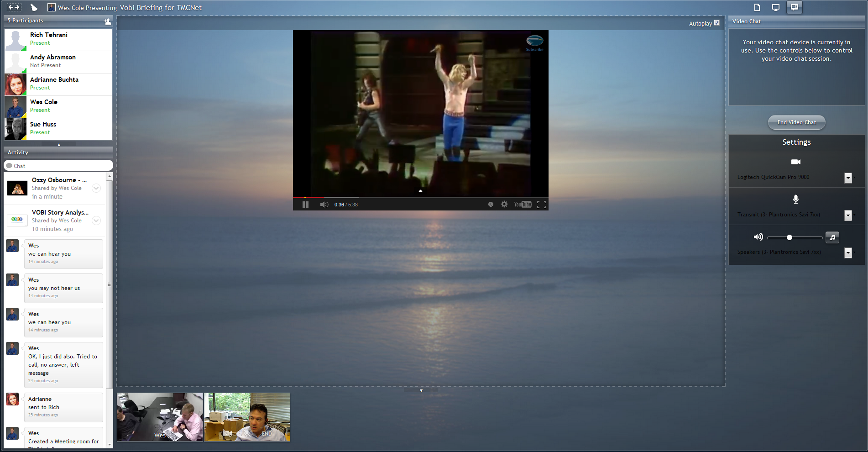The width and height of the screenshot is (868, 452).
Task: Click the video chat icon in top toolbar
Action: point(795,7)
